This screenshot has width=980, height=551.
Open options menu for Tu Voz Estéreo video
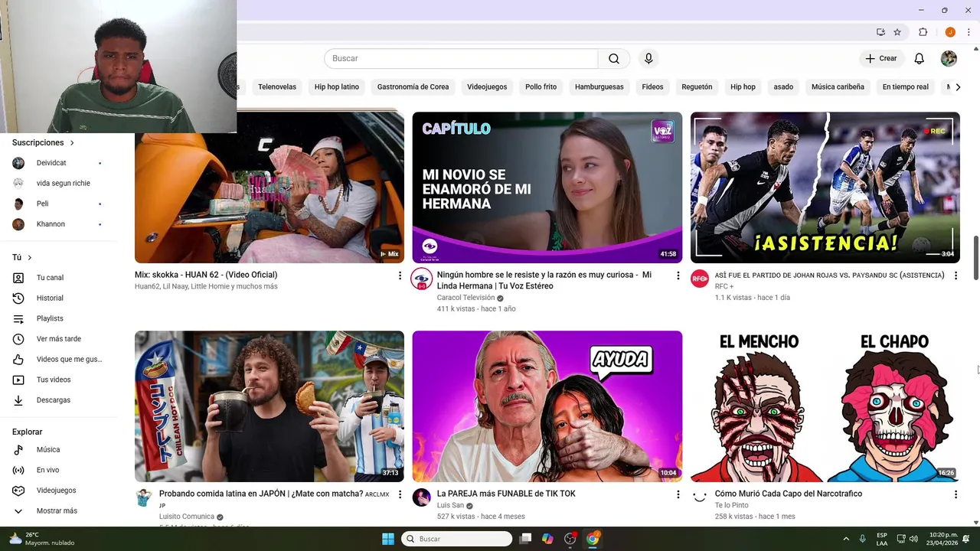678,275
